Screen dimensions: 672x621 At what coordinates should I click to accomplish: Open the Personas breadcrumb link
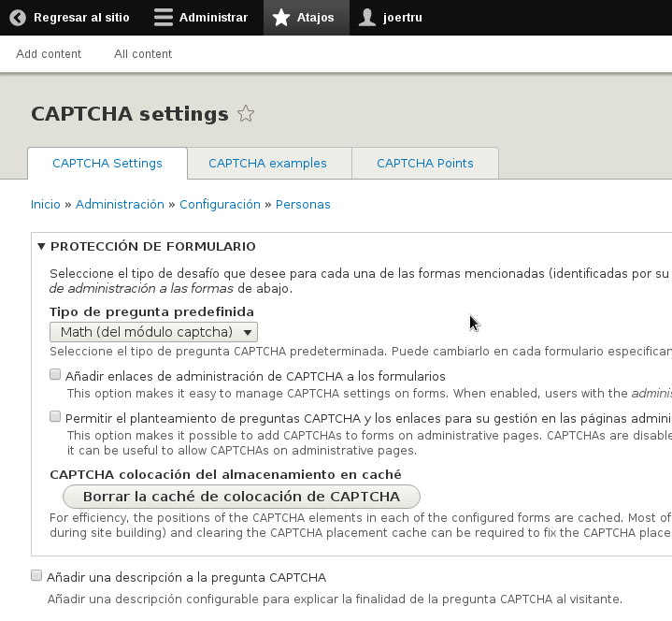(303, 205)
